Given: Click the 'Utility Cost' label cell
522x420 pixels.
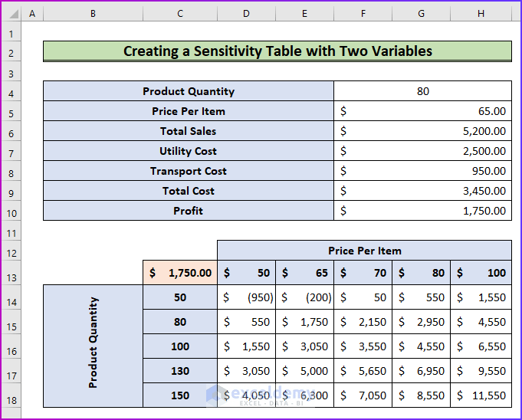Looking at the screenshot, I should pyautogui.click(x=189, y=151).
